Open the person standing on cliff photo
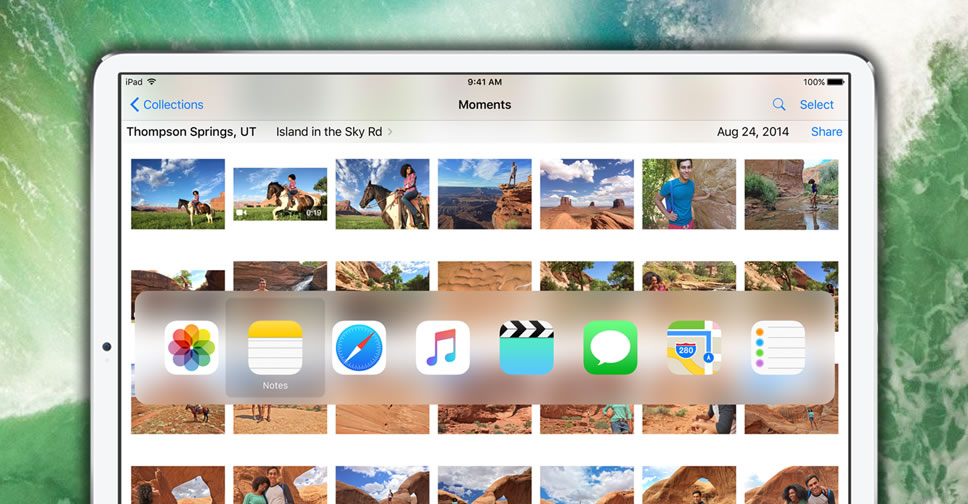This screenshot has height=504, width=968. 485,194
